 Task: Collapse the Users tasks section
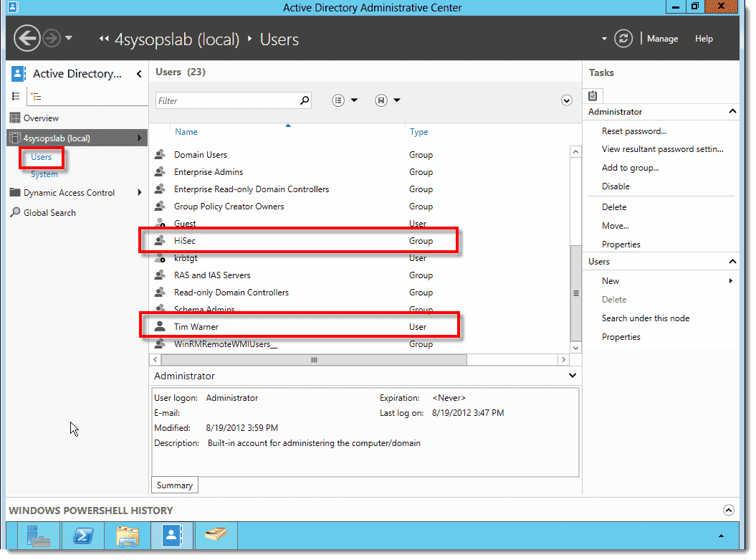click(x=732, y=262)
